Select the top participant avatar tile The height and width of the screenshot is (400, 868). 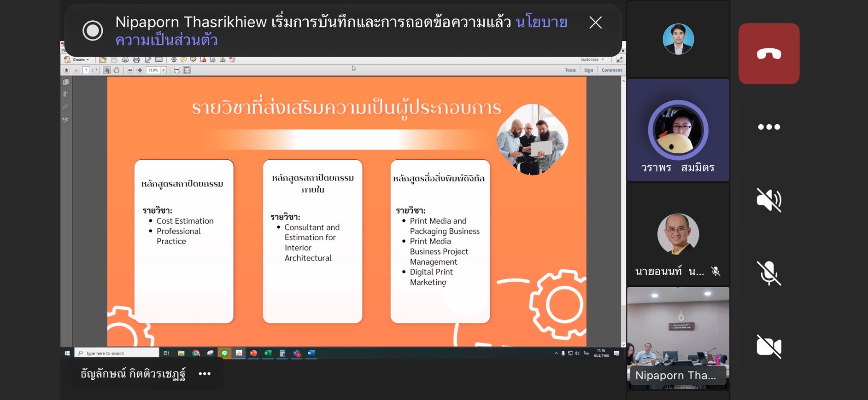pos(678,39)
